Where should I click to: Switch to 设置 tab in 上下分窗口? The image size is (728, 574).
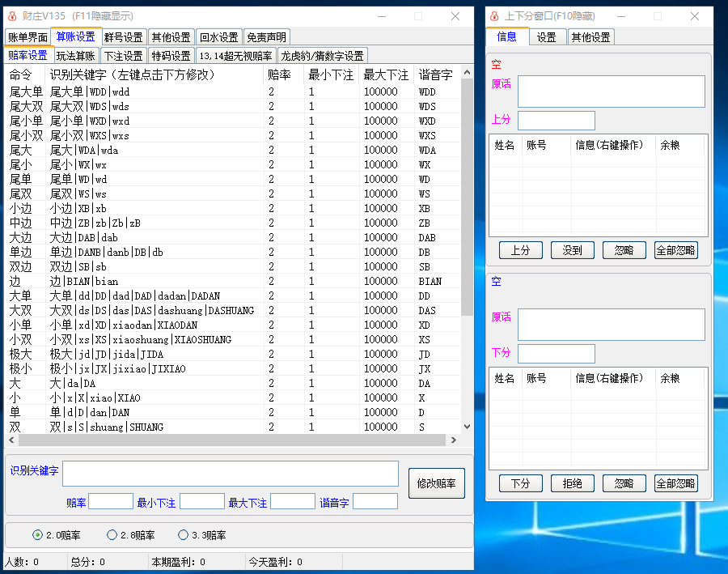coord(547,37)
